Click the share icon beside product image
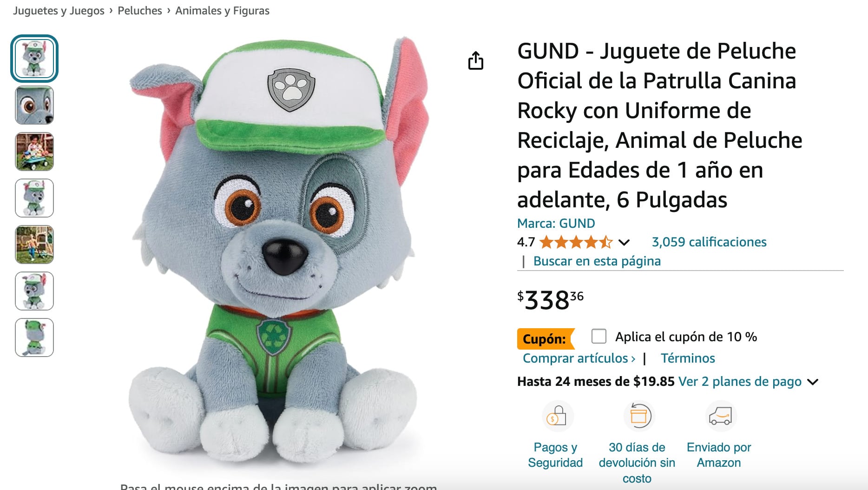Image resolution: width=868 pixels, height=490 pixels. [475, 61]
